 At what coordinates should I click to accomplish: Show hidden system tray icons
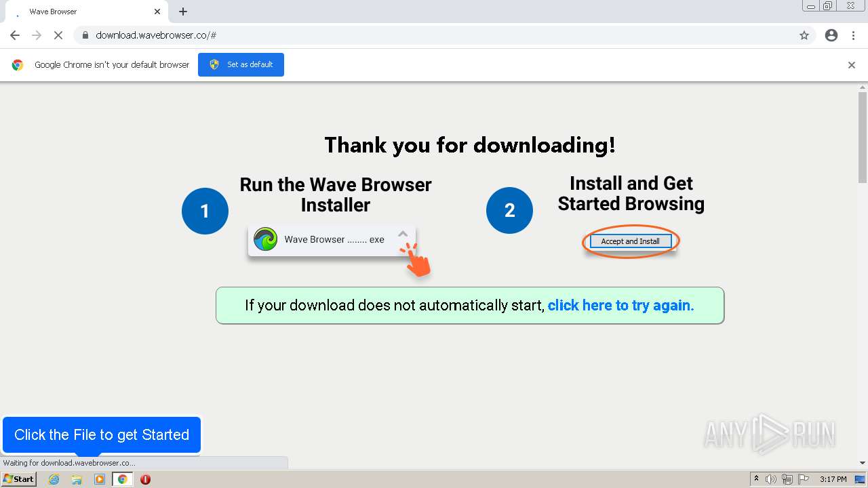(x=756, y=479)
